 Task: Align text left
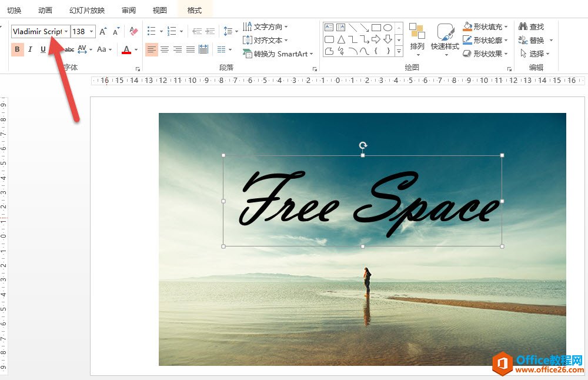152,49
